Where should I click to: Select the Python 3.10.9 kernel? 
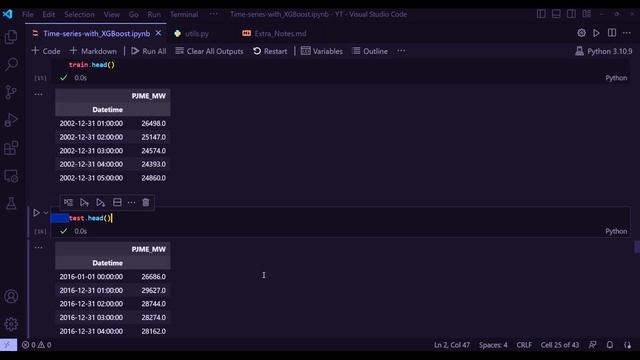604,51
